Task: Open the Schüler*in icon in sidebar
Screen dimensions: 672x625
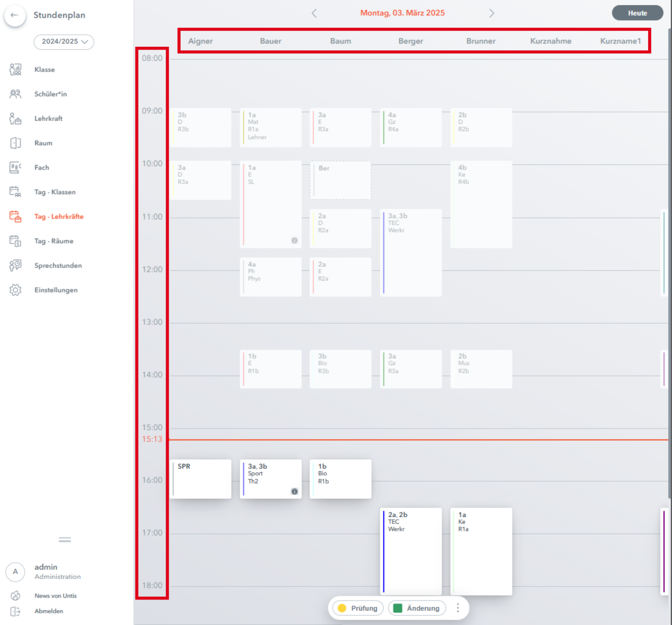Action: 16,94
